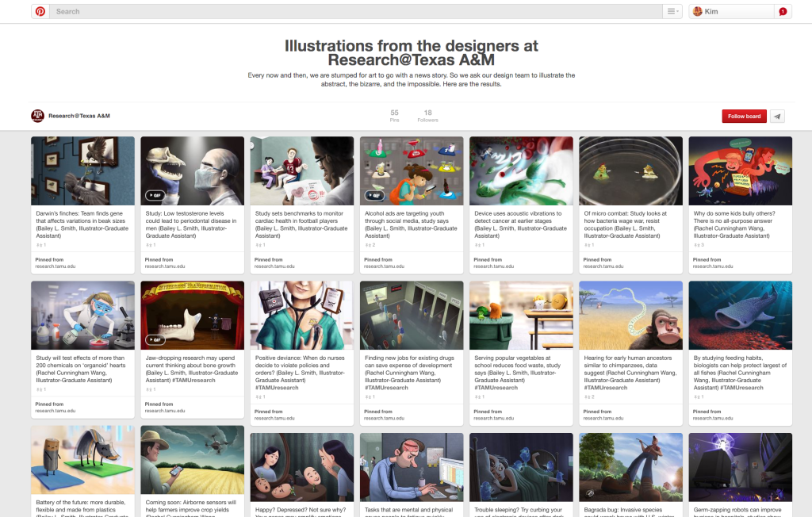
Task: Play GIF on the jaw-dropping research pin
Action: point(155,339)
